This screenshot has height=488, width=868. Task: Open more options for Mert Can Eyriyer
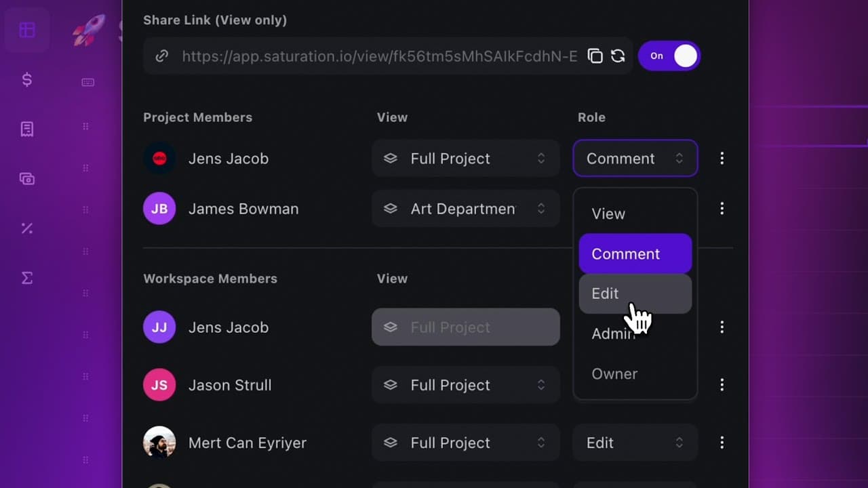(x=722, y=443)
